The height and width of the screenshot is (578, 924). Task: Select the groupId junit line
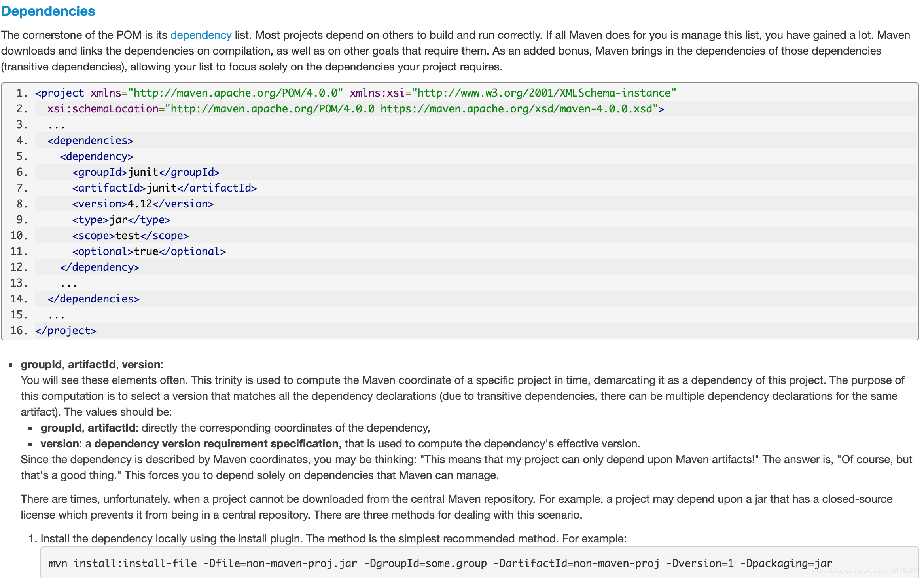146,172
